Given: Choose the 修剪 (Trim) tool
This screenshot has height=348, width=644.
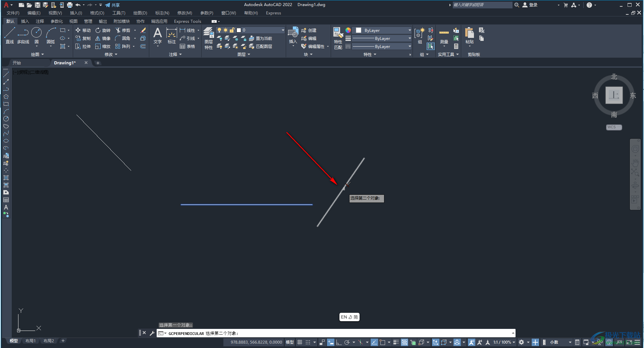Looking at the screenshot, I should coord(123,30).
